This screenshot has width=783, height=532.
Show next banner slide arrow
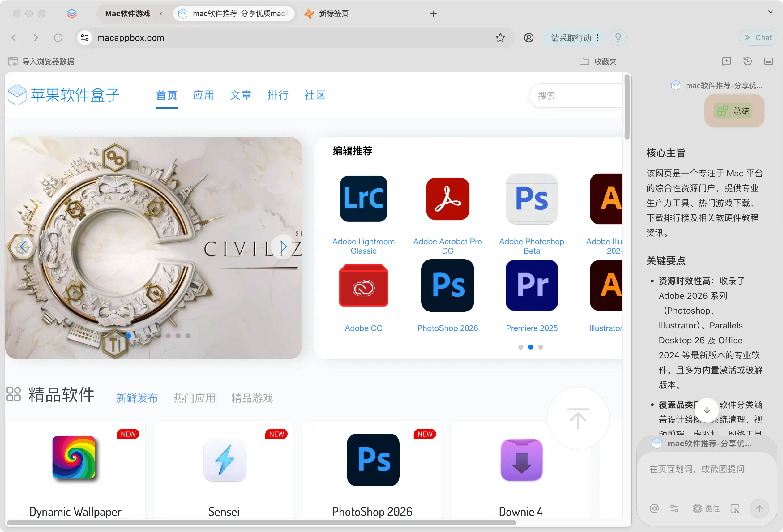tap(283, 247)
